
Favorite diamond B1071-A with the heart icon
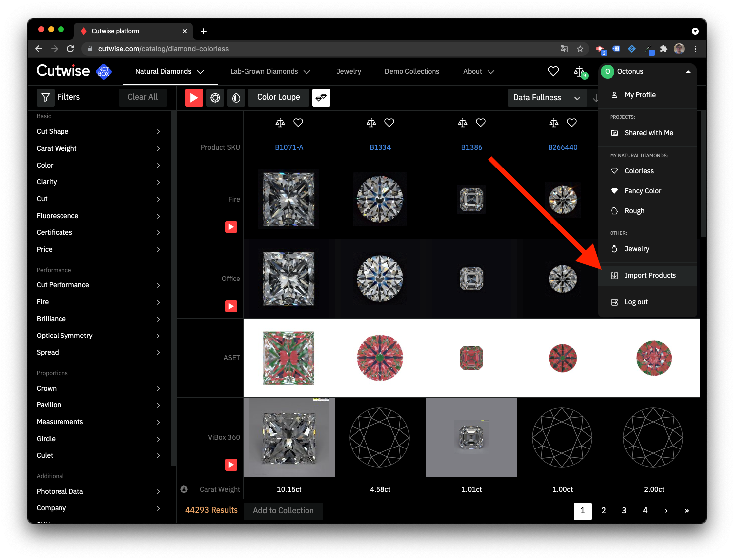tap(298, 123)
